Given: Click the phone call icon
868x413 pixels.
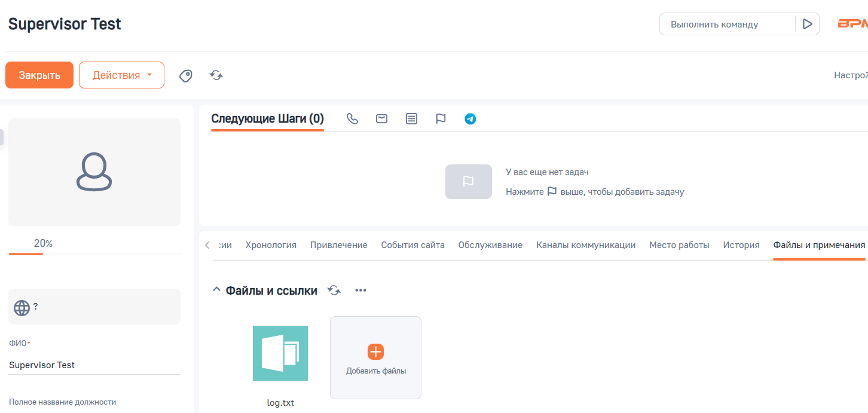Looking at the screenshot, I should pyautogui.click(x=352, y=119).
